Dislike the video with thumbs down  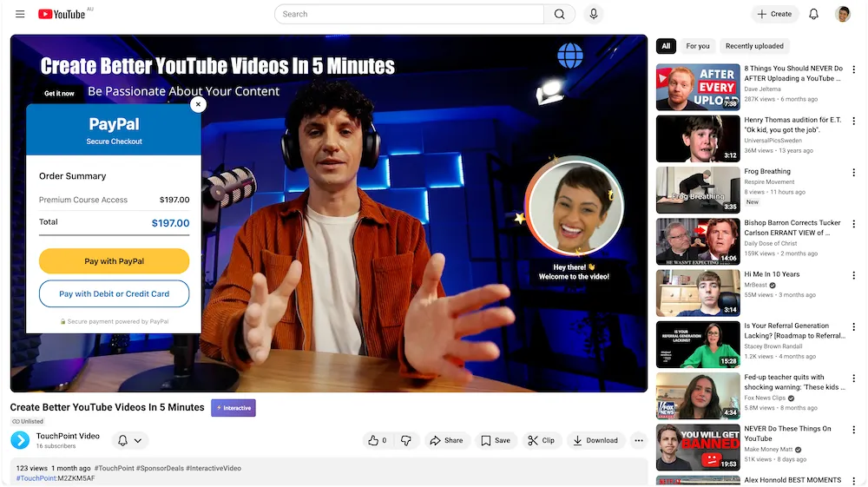click(x=405, y=440)
